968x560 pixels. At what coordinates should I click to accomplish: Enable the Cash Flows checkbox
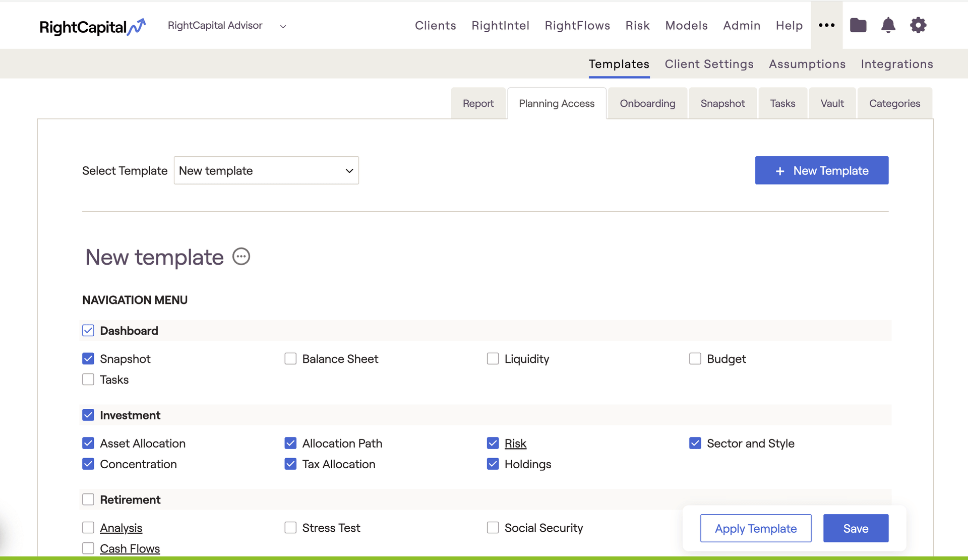[88, 548]
